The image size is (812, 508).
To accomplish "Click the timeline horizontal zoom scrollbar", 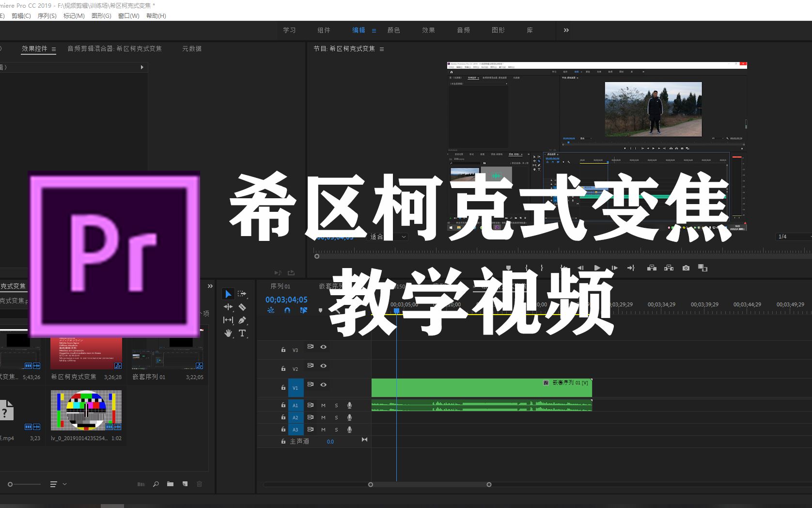I will (x=430, y=484).
